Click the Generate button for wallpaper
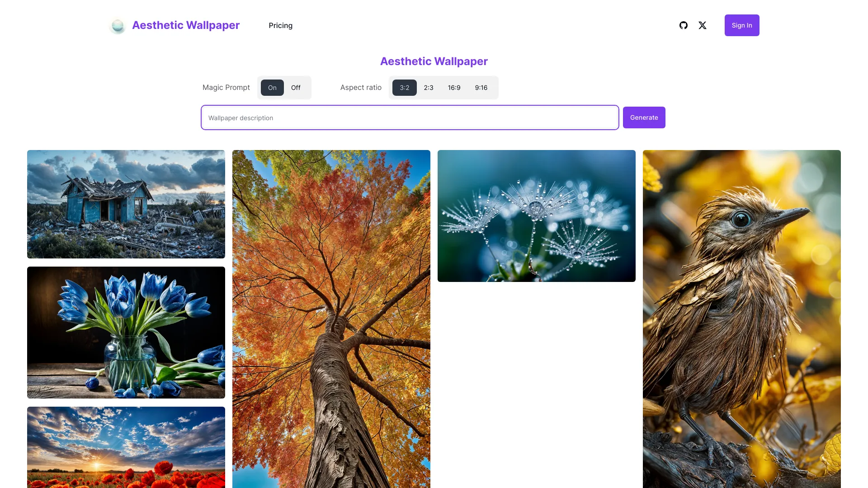Screen dimensions: 868x488 tap(644, 117)
